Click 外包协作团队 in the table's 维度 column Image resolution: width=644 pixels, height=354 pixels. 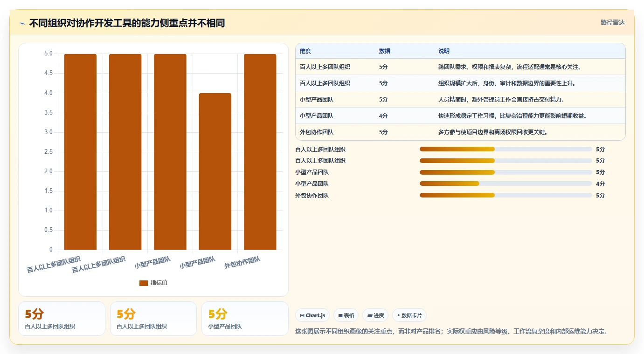tap(317, 132)
